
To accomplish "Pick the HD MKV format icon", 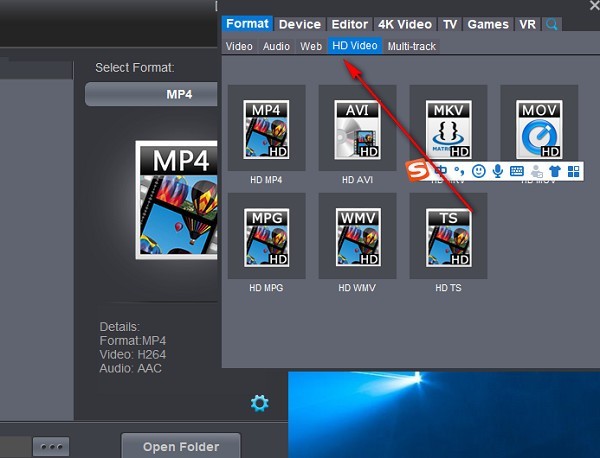I will tap(448, 128).
